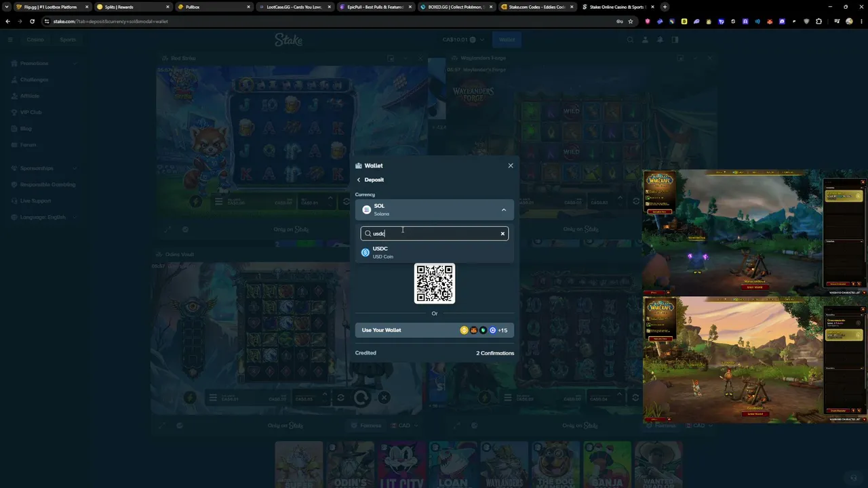This screenshot has width=868, height=488.
Task: Click the Solana logo icon
Action: (x=366, y=209)
